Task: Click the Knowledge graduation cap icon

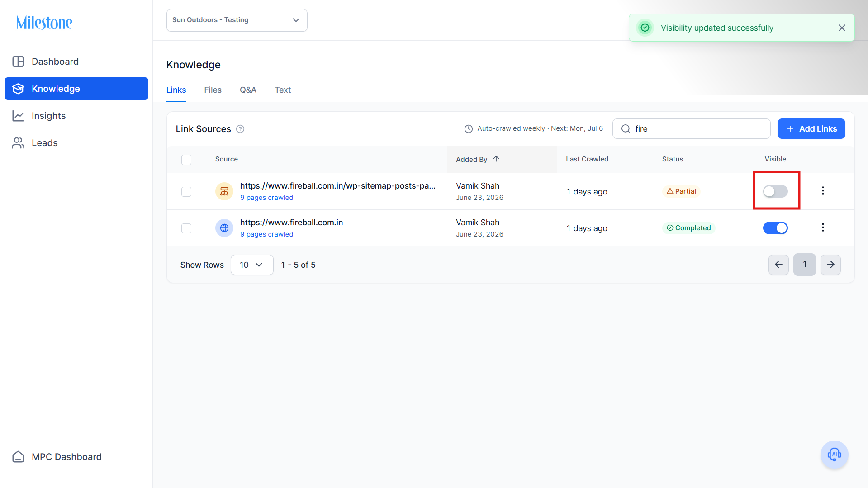Action: [18, 89]
